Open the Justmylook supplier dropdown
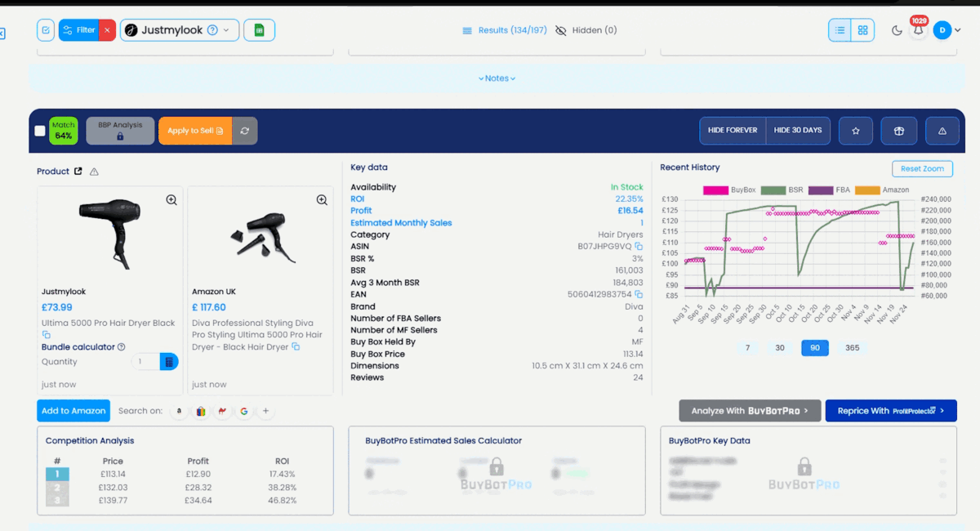The width and height of the screenshot is (980, 531). (180, 30)
